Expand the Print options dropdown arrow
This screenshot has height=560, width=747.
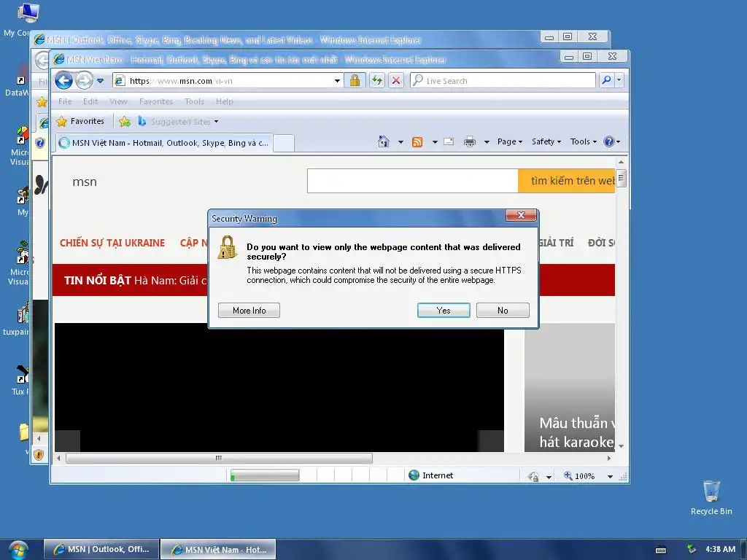tap(487, 142)
